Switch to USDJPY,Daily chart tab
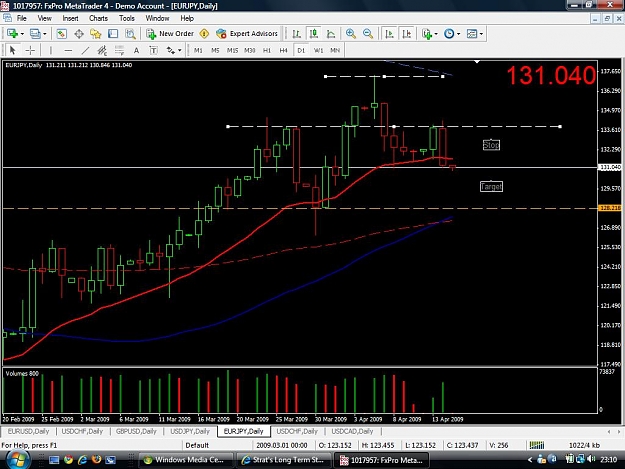 click(x=190, y=432)
